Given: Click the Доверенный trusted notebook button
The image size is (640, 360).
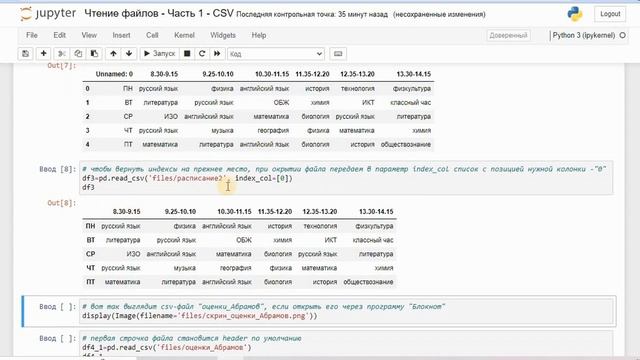Looking at the screenshot, I should click(508, 36).
